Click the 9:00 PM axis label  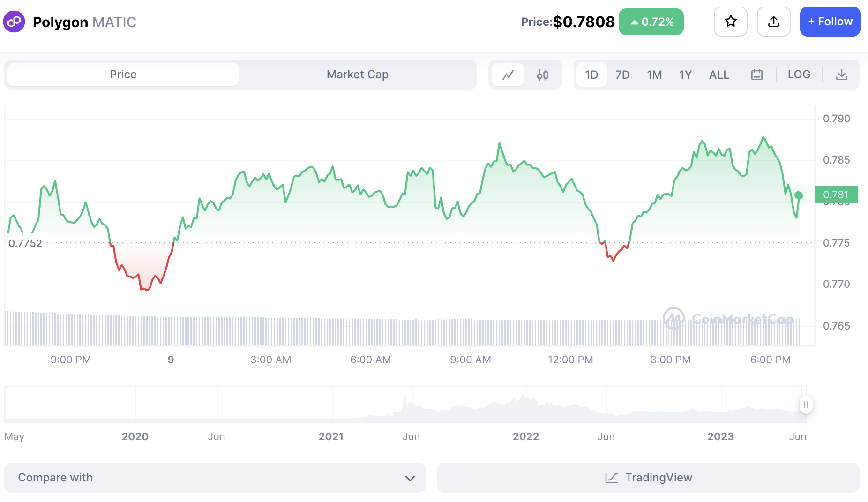pos(71,360)
